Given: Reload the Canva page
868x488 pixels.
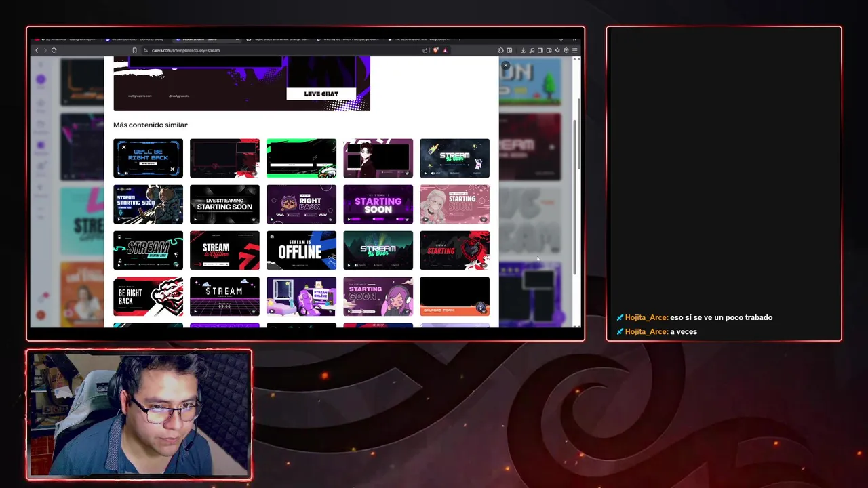Looking at the screenshot, I should (x=54, y=50).
